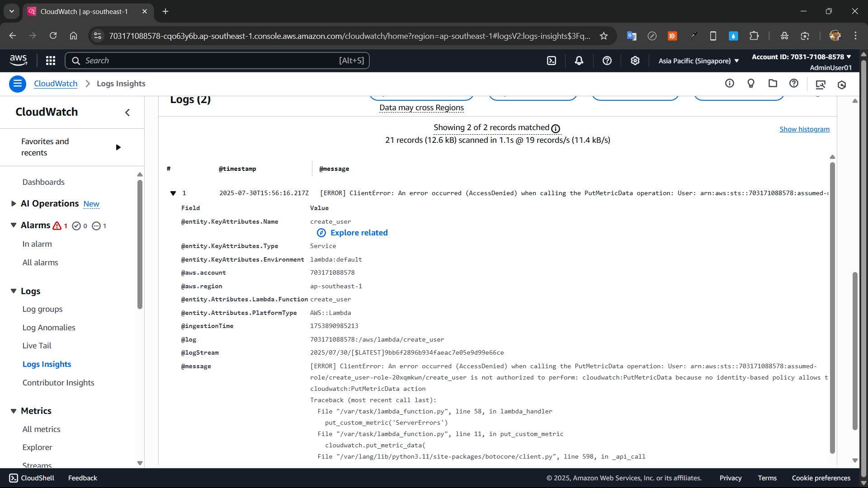Viewport: 868px width, 488px height.
Task: Select the Logs Insights sidebar item
Action: pyautogui.click(x=47, y=364)
